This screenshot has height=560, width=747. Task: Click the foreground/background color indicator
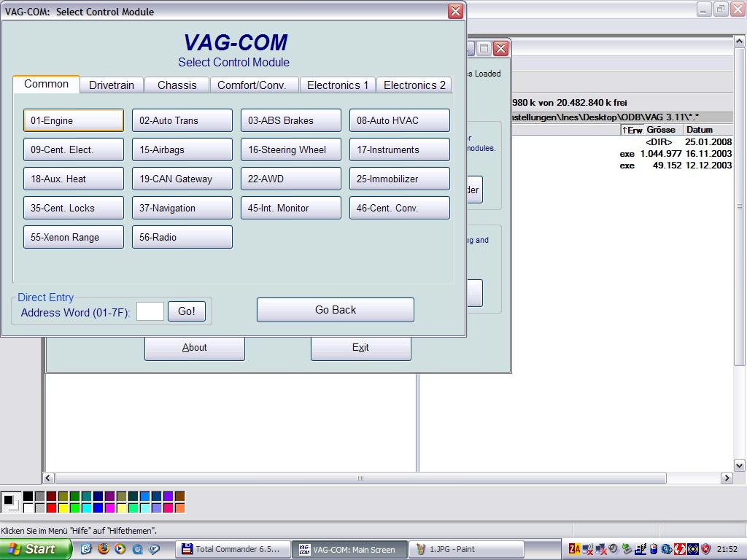(x=10, y=502)
